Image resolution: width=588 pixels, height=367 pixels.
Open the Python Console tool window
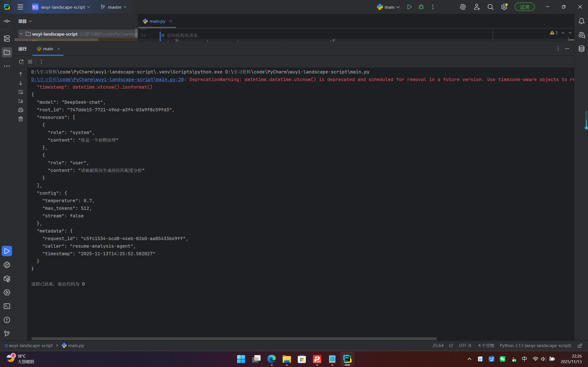(x=7, y=265)
